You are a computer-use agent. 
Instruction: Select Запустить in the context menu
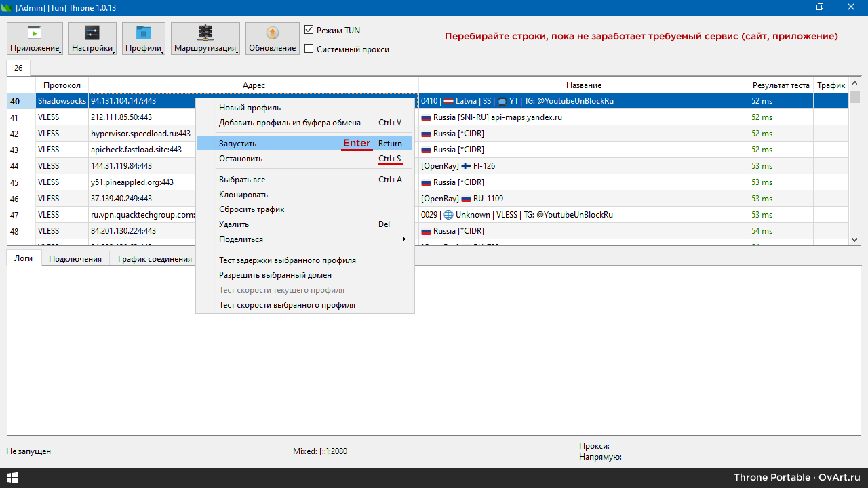coord(237,144)
